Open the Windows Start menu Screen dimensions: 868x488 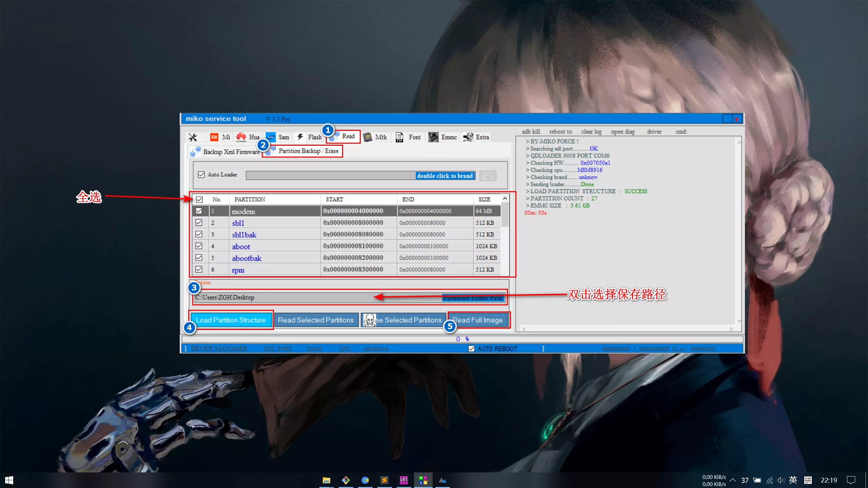tap(9, 480)
